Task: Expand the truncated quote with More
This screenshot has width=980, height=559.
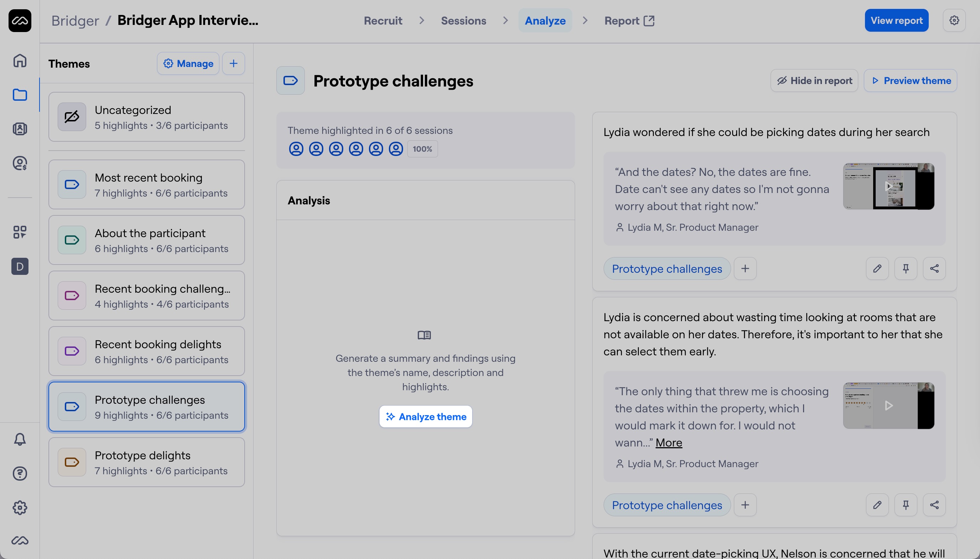Action: tap(668, 443)
